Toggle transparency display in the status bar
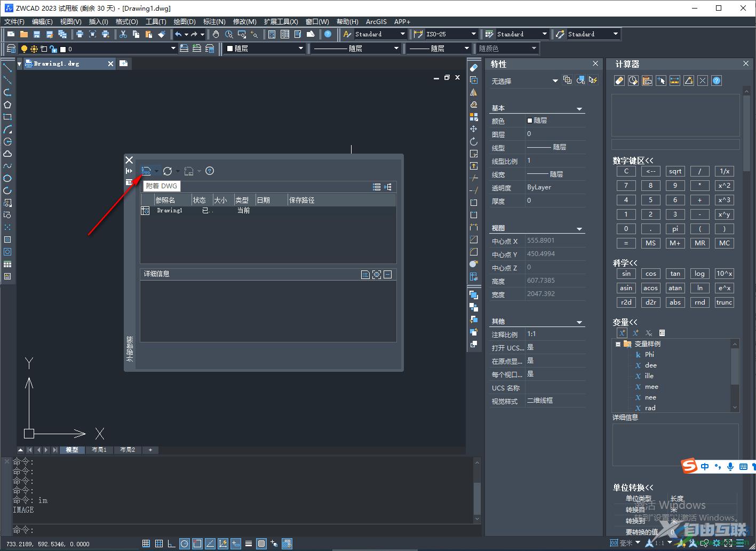 [261, 544]
